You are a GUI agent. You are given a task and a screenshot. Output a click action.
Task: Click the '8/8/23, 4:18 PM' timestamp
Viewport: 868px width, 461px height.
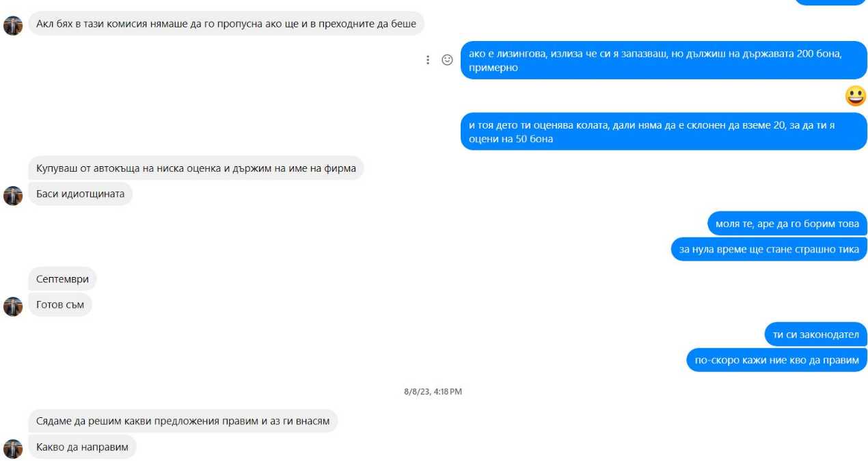[433, 392]
